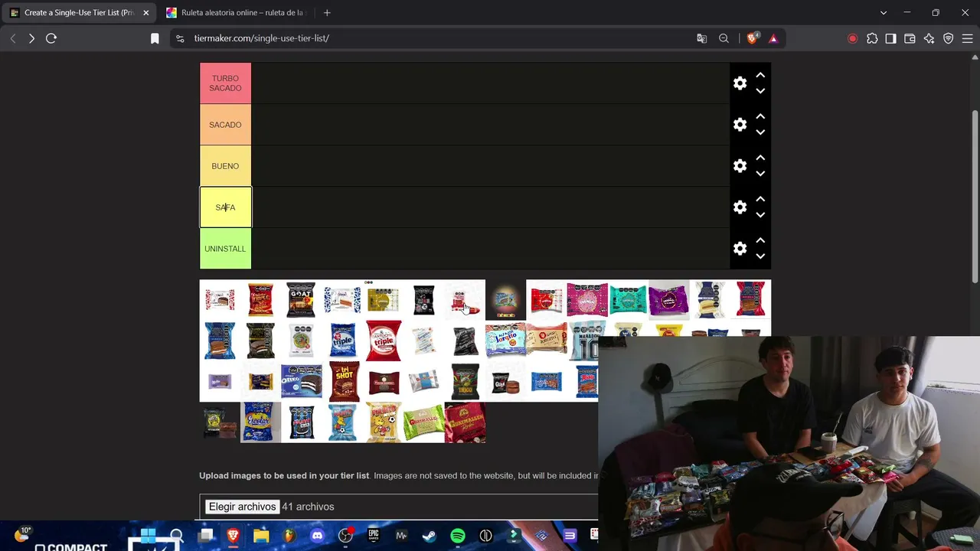Open settings gear for SAFA row
The image size is (980, 551).
(x=740, y=207)
